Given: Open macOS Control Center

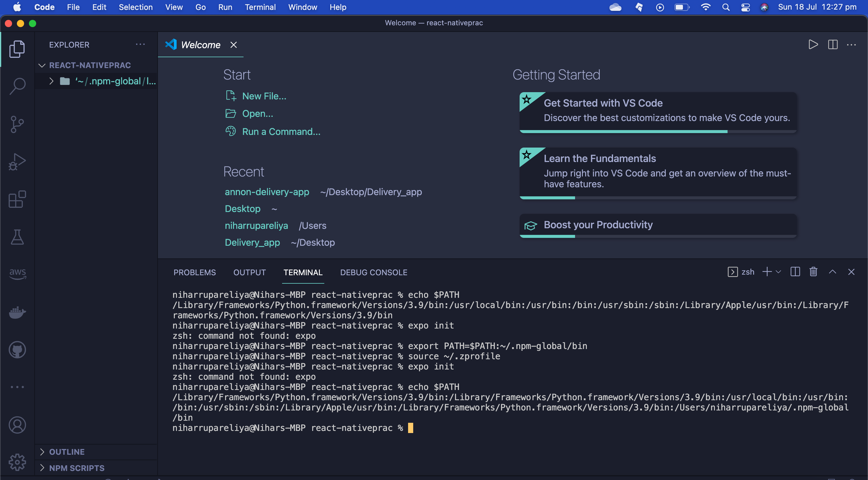Looking at the screenshot, I should click(x=745, y=7).
